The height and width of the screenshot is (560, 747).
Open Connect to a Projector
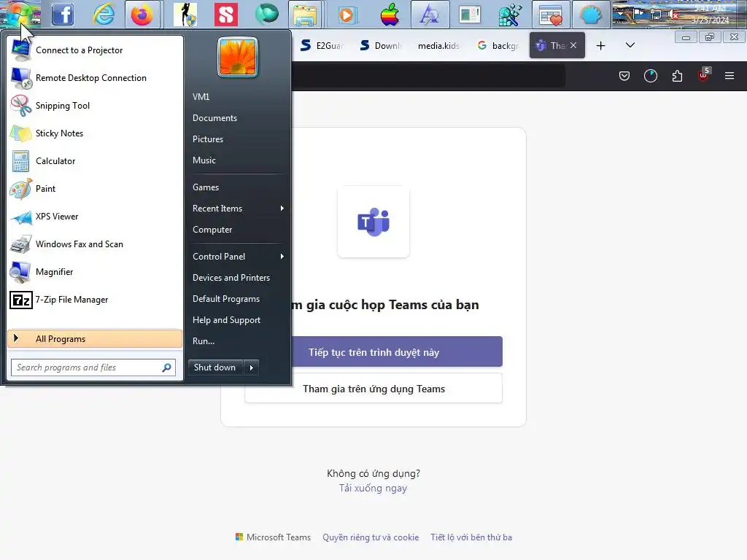[95, 50]
